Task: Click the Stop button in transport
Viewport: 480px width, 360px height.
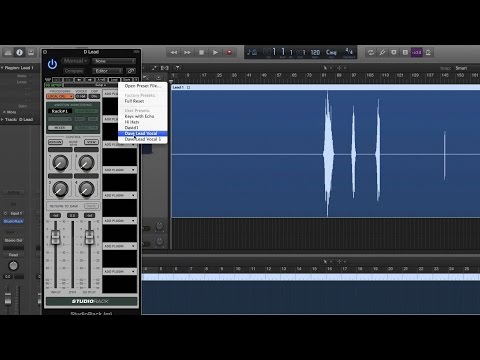Action: click(x=201, y=52)
